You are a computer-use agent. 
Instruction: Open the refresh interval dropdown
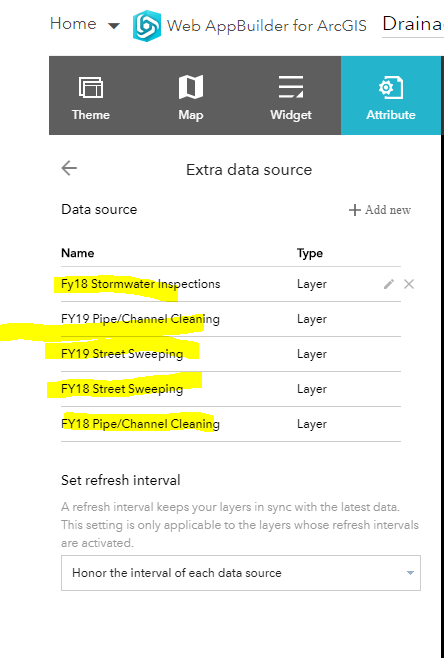241,573
